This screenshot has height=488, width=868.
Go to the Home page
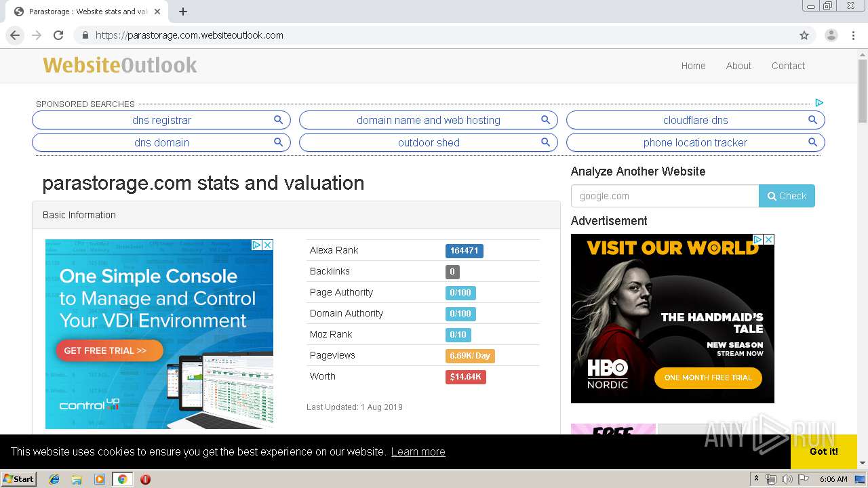693,66
